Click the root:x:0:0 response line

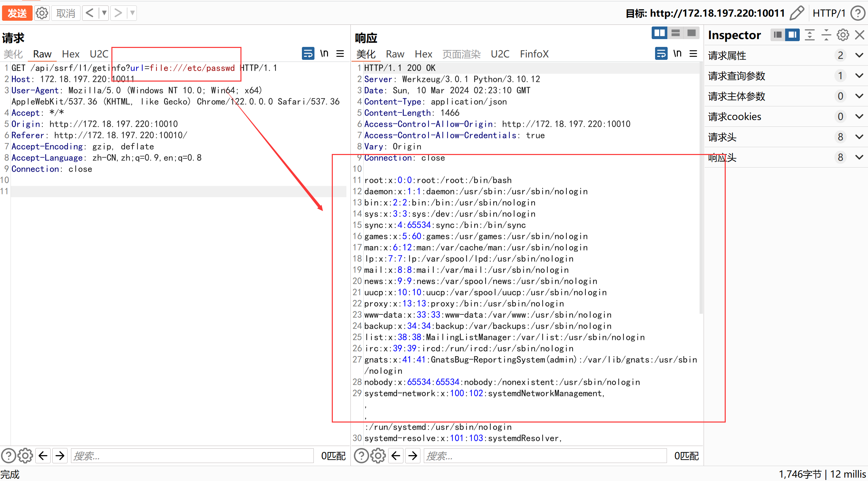point(438,180)
